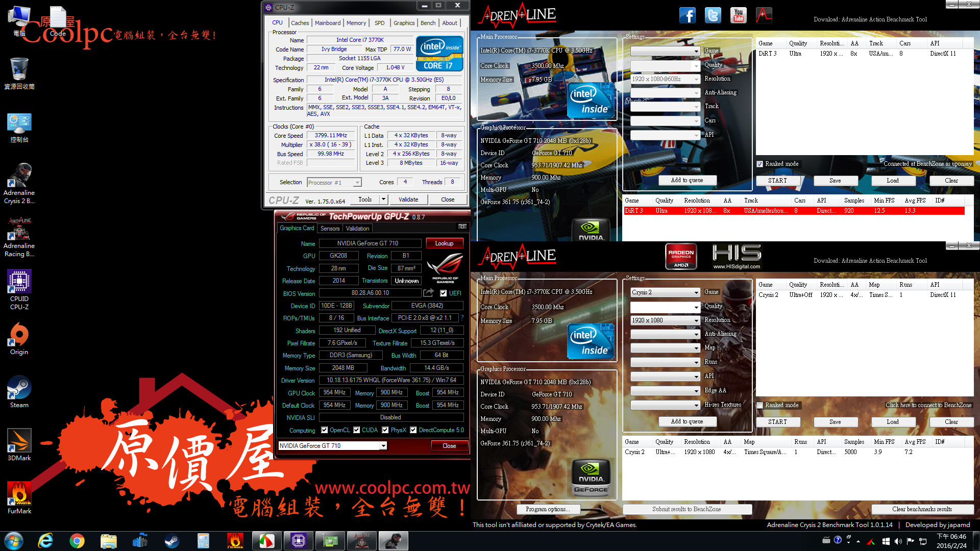Click the Steam icon in taskbar

pos(171,541)
